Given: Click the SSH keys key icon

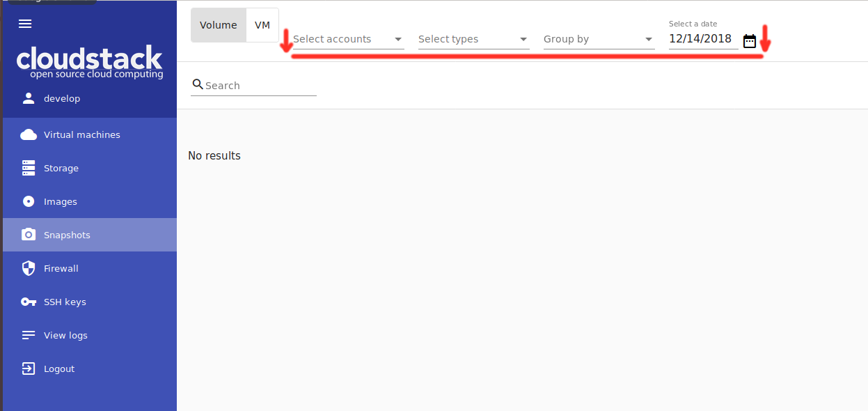Looking at the screenshot, I should tap(29, 301).
